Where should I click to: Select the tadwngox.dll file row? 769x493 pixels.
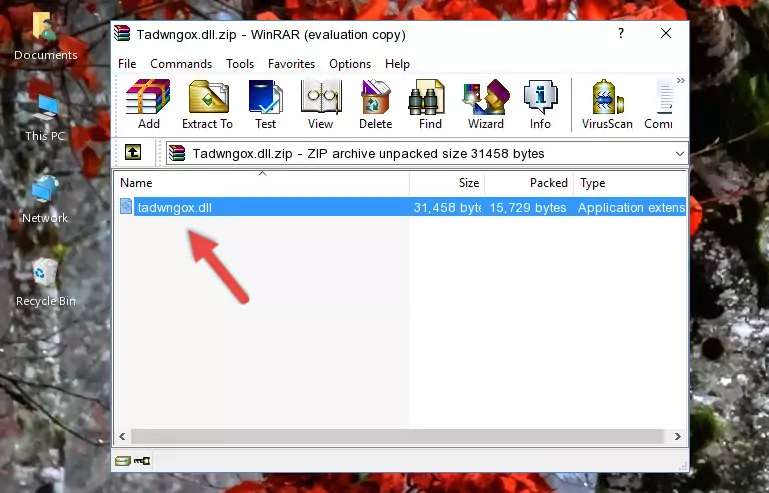pyautogui.click(x=401, y=208)
